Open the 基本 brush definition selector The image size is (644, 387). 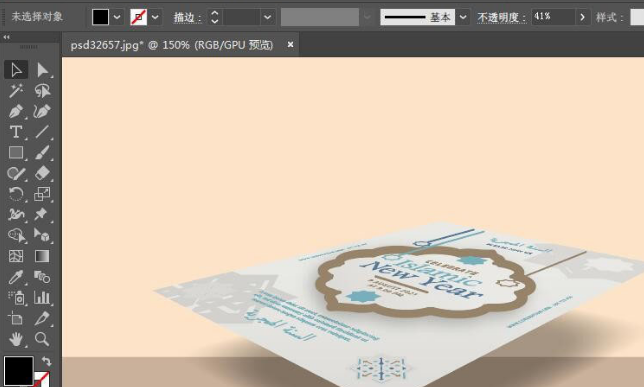[x=417, y=17]
